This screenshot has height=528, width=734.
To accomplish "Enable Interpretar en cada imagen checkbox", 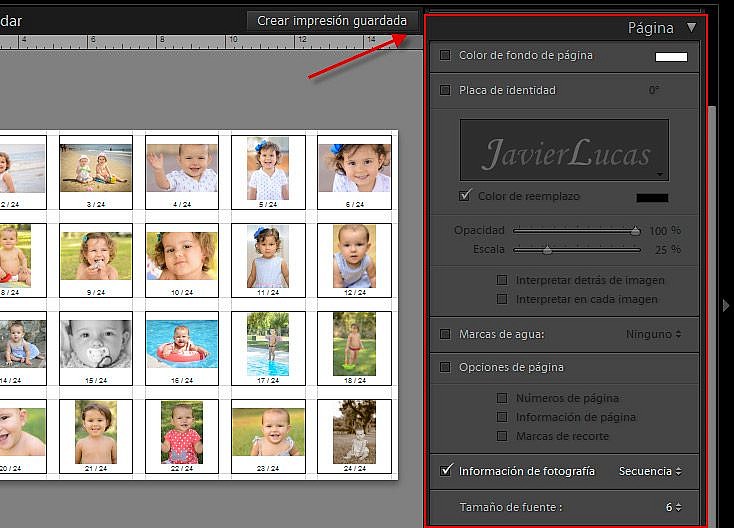I will pyautogui.click(x=502, y=299).
